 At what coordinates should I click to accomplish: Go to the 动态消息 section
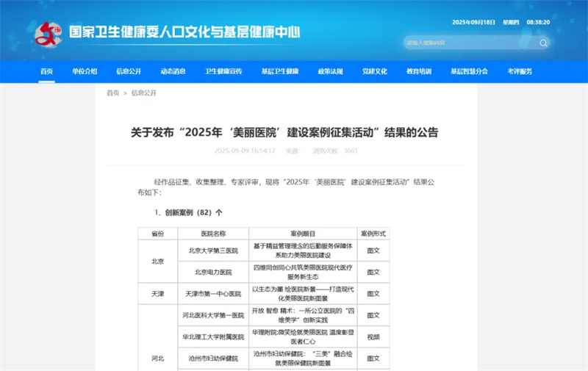click(x=173, y=71)
